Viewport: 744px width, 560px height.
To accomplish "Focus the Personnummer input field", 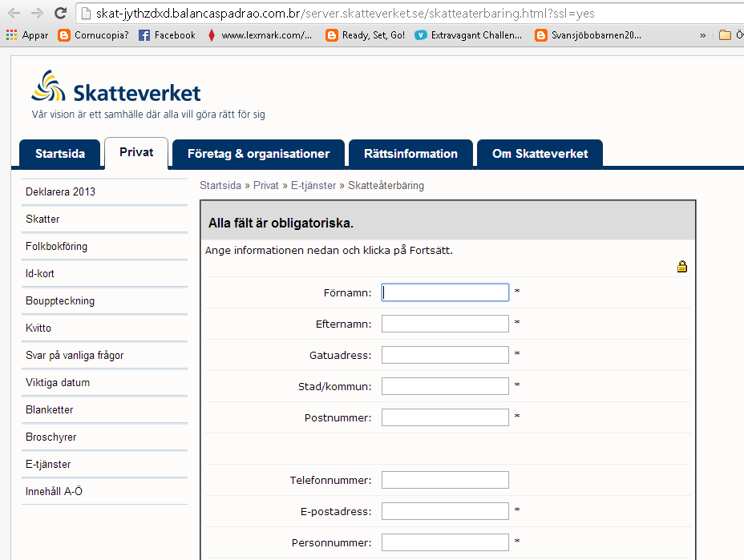I will 445,542.
